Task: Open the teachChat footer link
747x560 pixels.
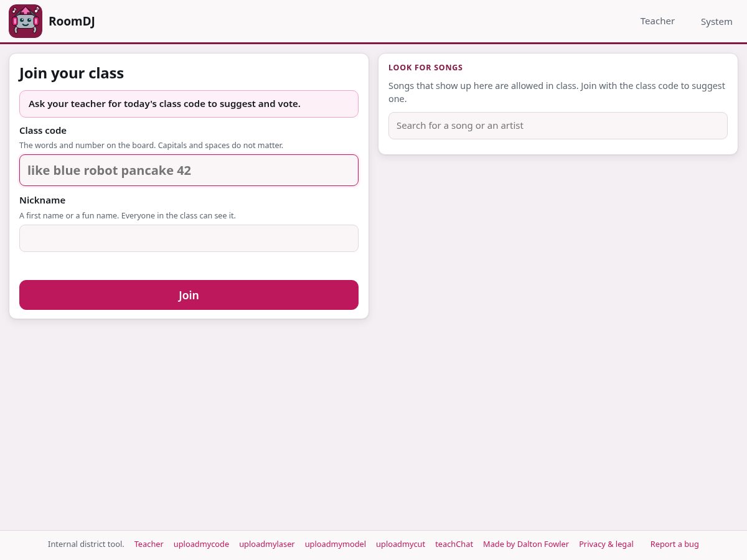Action: point(454,544)
